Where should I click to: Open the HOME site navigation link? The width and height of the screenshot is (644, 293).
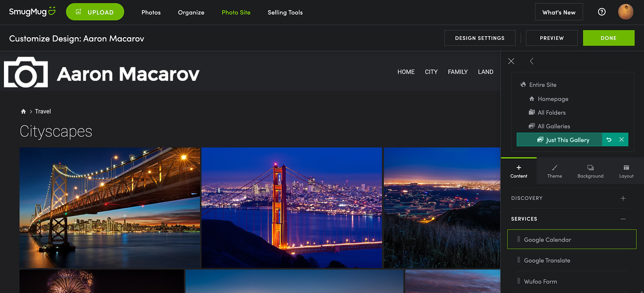point(406,72)
